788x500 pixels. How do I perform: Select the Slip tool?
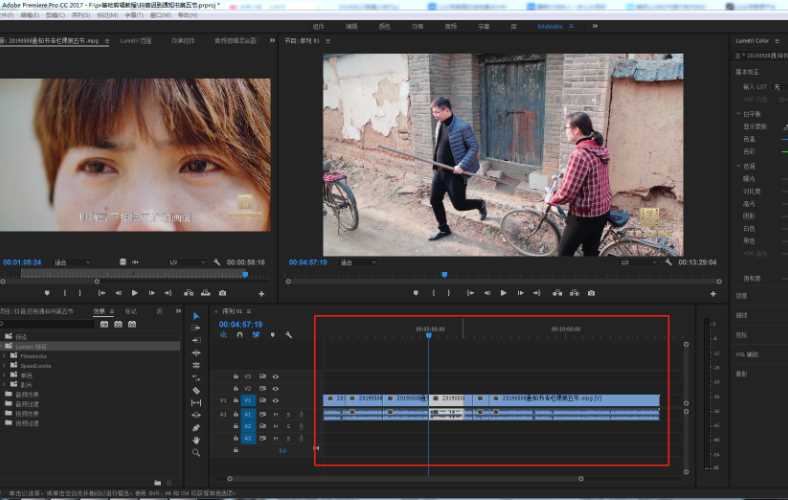[196, 402]
